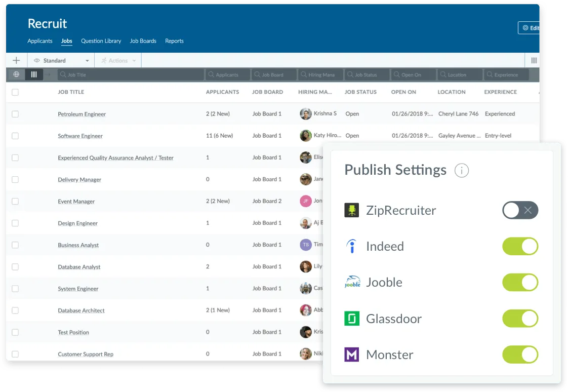Click the Applicants filter field
This screenshot has height=392, width=568.
click(228, 74)
